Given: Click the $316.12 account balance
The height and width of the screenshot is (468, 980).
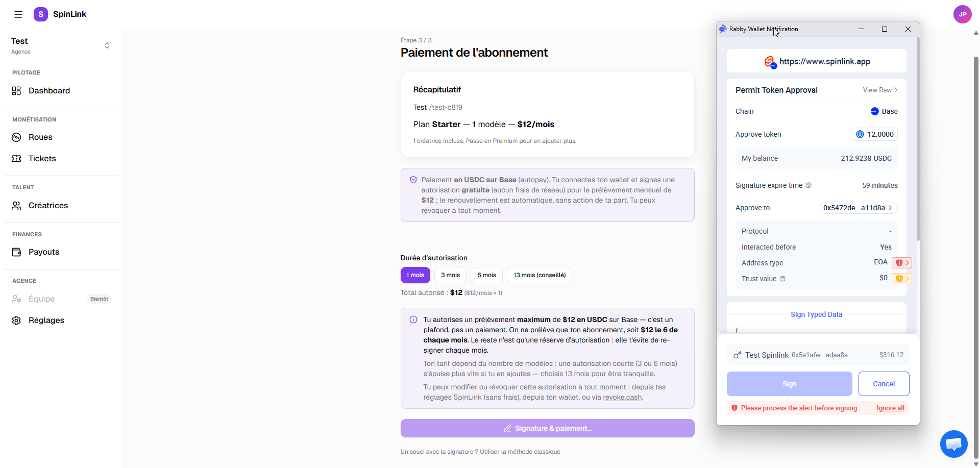Looking at the screenshot, I should tap(891, 355).
